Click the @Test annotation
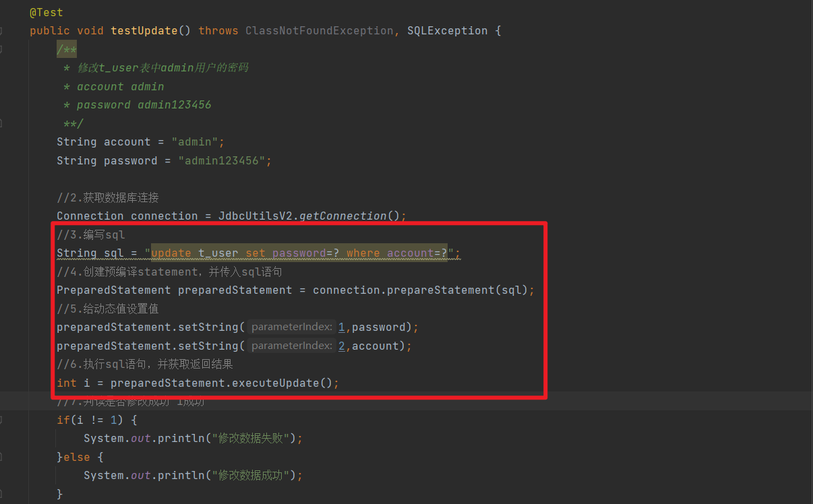 pos(46,11)
